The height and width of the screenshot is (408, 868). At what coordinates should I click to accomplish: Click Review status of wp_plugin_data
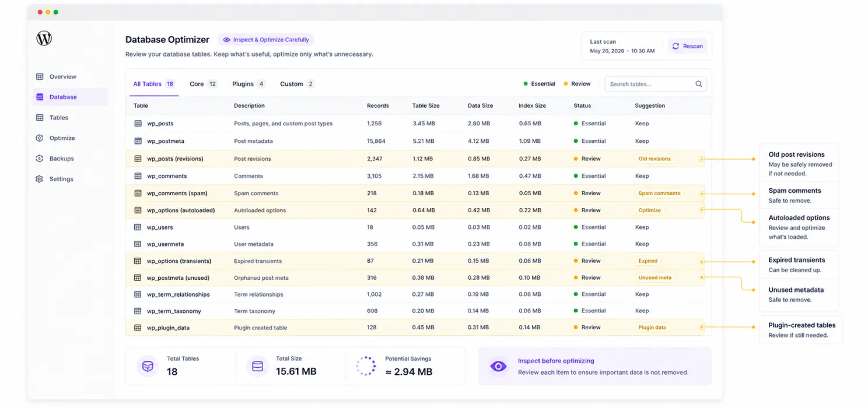[587, 328]
